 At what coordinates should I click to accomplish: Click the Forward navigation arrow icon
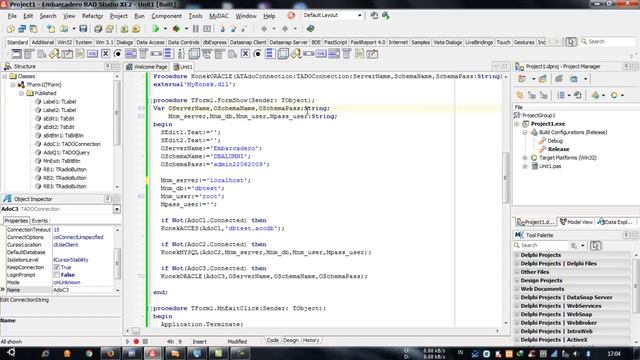(x=285, y=29)
